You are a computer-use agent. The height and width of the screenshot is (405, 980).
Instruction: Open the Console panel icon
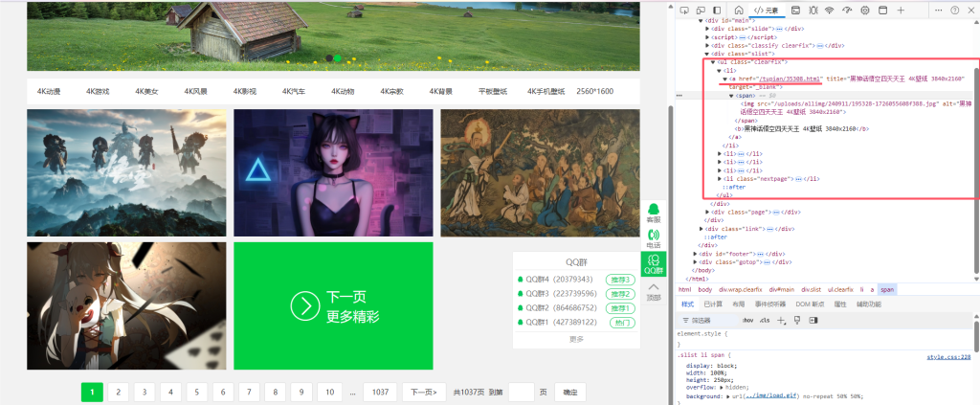795,10
